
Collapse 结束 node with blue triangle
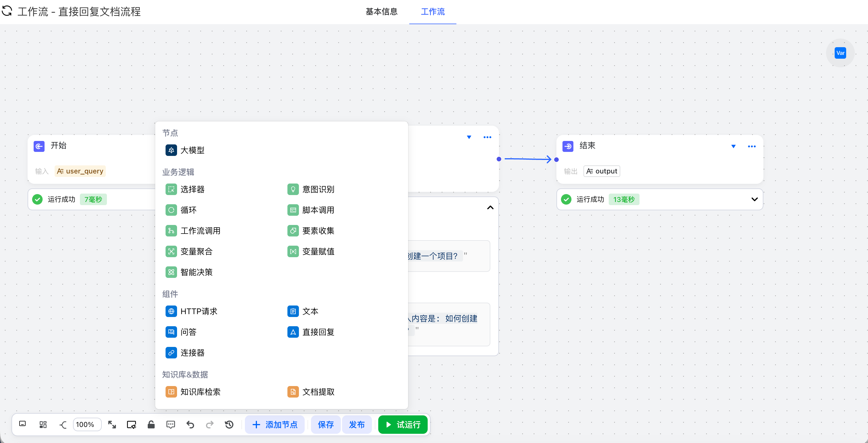coord(733,146)
